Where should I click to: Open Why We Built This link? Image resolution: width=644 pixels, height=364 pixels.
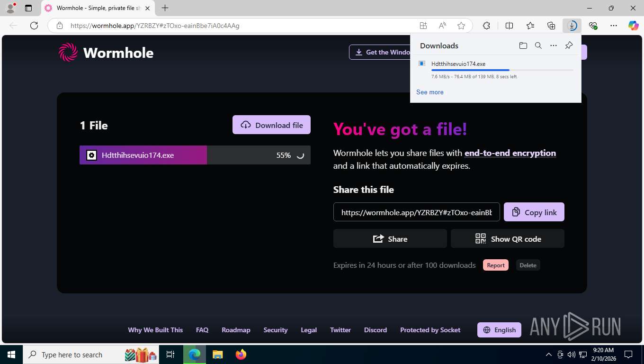[155, 330]
